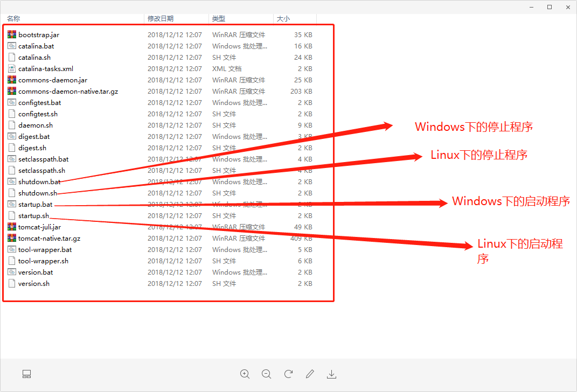
Task: Rotate the image with the rotate icon
Action: 289,374
